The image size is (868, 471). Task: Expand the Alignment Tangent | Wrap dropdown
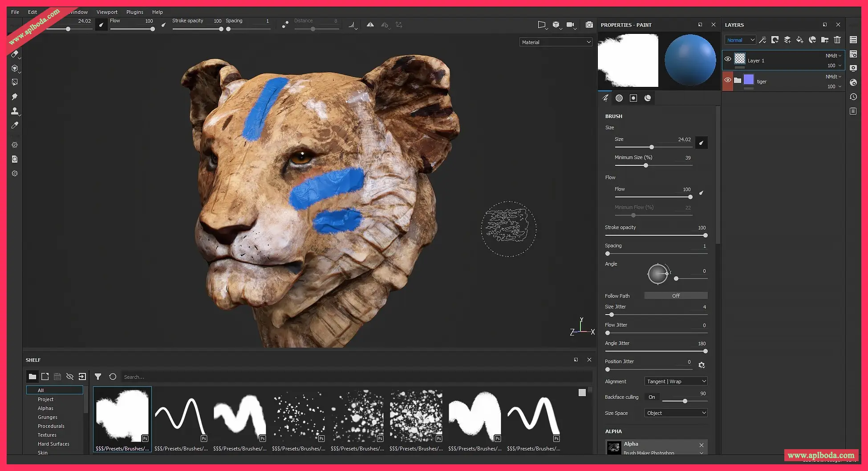pos(675,381)
